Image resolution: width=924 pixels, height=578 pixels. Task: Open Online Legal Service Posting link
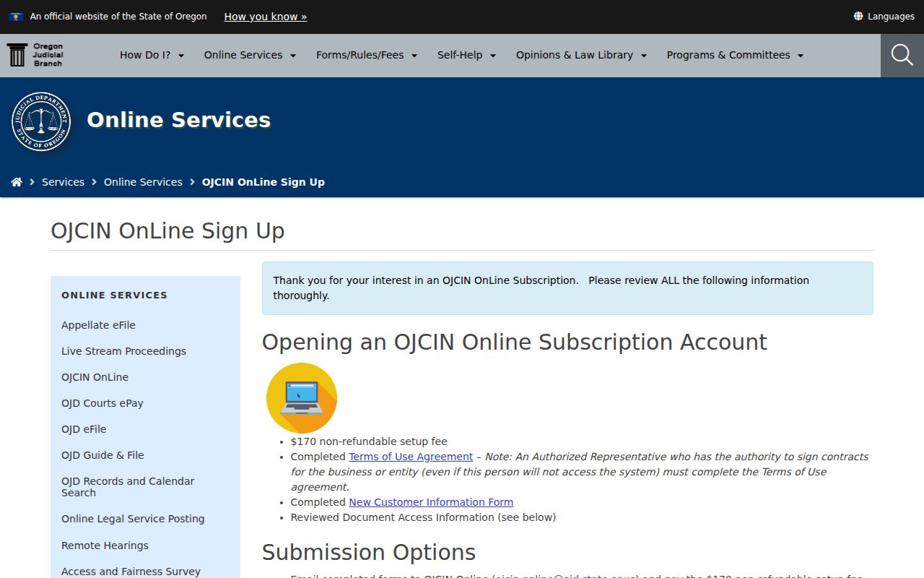coord(133,519)
